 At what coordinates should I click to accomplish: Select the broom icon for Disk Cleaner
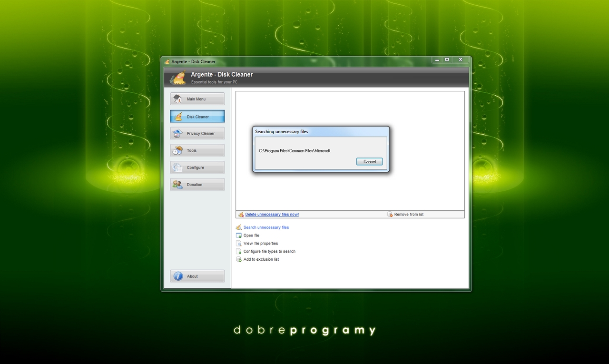tap(178, 117)
